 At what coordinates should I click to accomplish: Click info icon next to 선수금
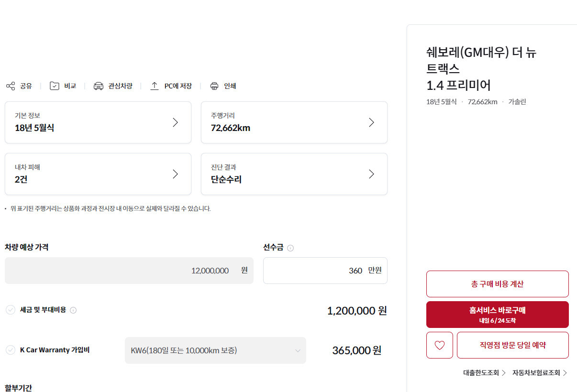tap(290, 248)
